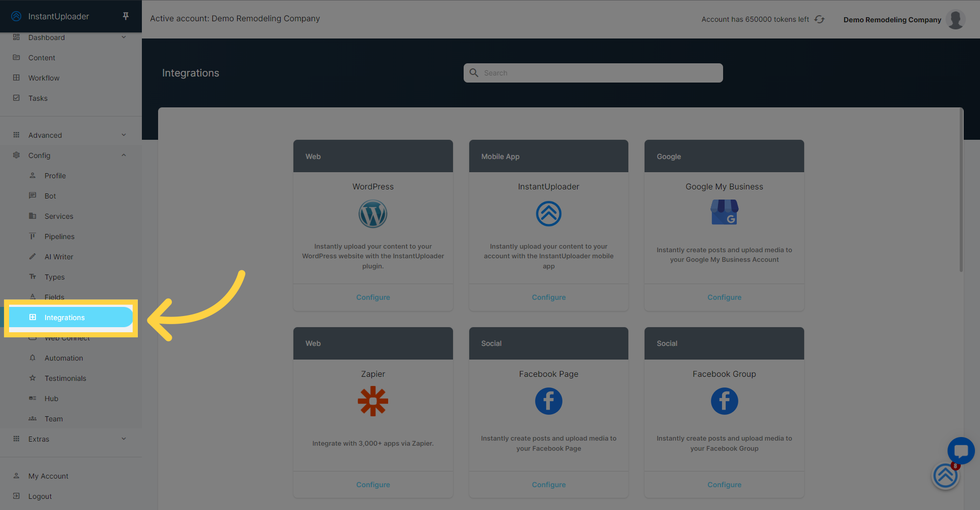Expand the Dashboard menu chevron
The height and width of the screenshot is (510, 980).
[x=124, y=37]
